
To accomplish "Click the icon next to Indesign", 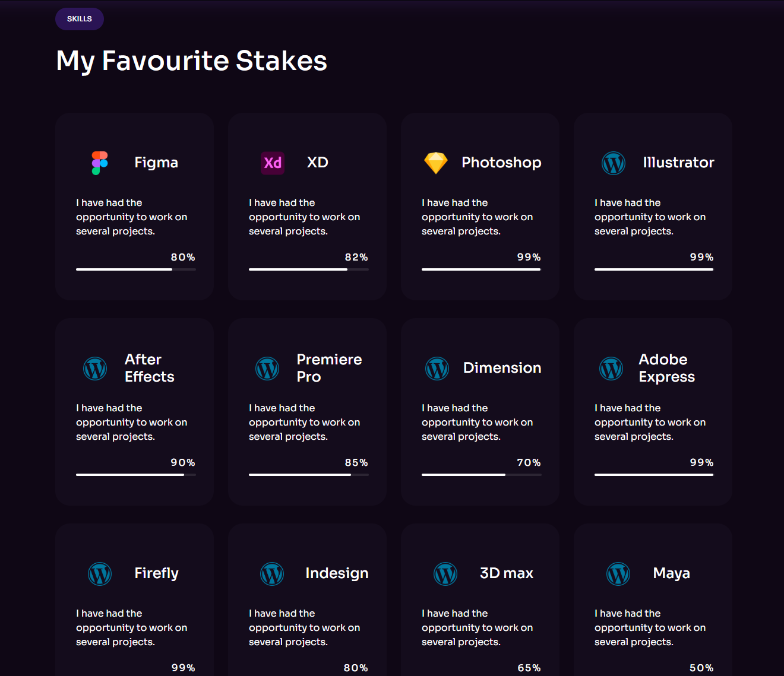I will tap(272, 574).
